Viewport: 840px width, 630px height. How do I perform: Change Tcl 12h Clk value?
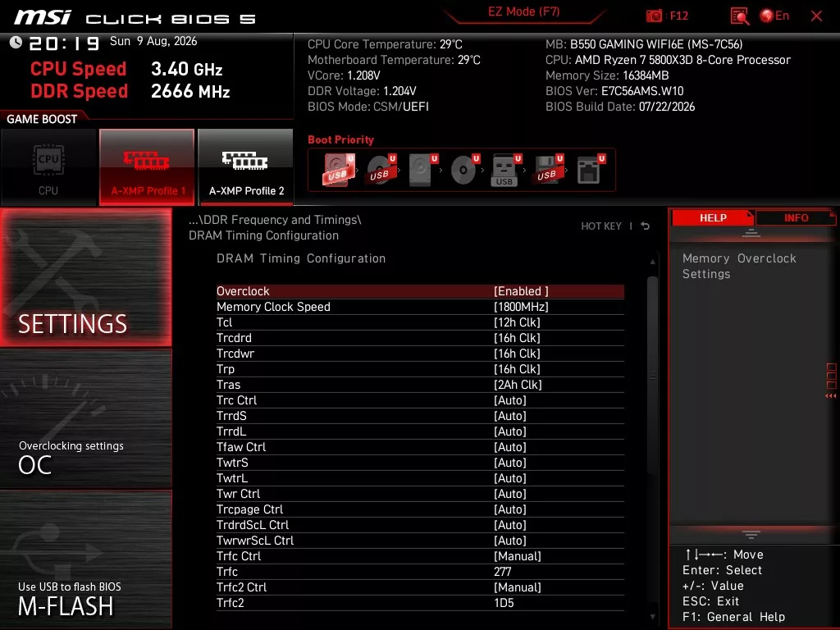[420, 322]
